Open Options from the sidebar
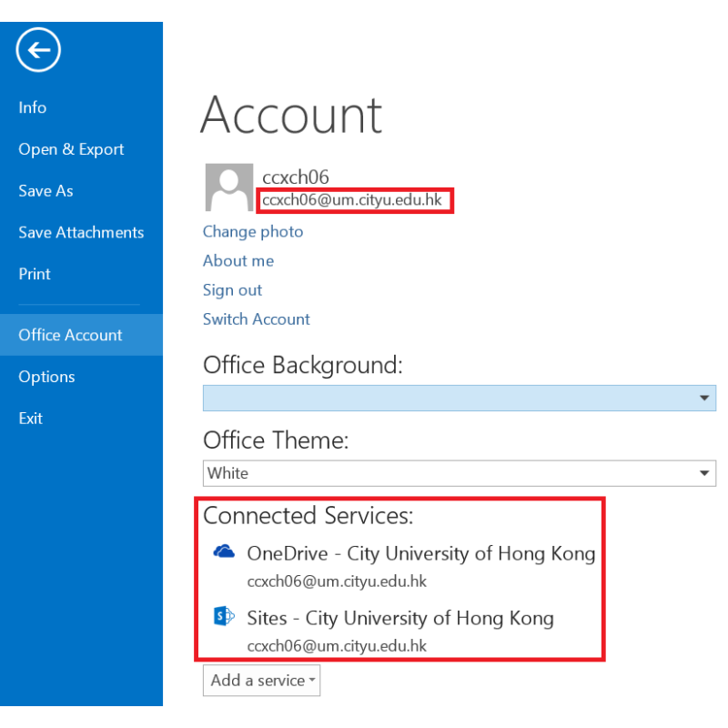This screenshot has height=728, width=728. pyautogui.click(x=46, y=377)
